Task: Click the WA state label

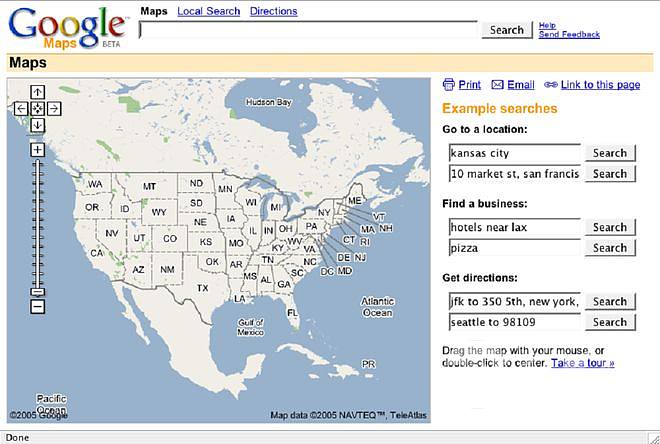Action: click(95, 184)
